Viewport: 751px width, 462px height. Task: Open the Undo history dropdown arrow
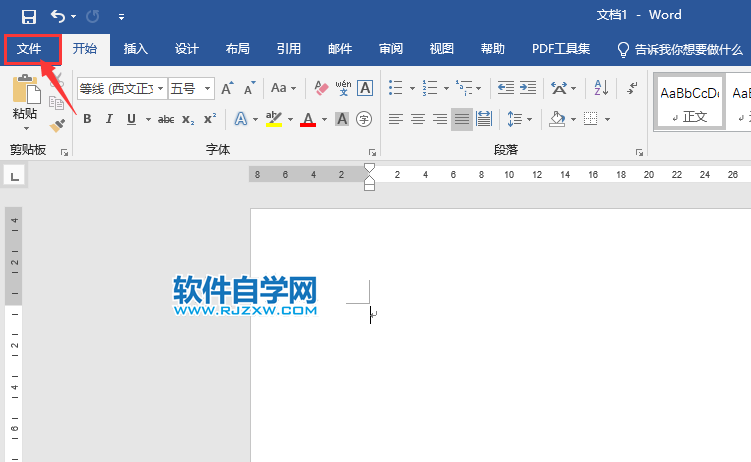(x=73, y=17)
